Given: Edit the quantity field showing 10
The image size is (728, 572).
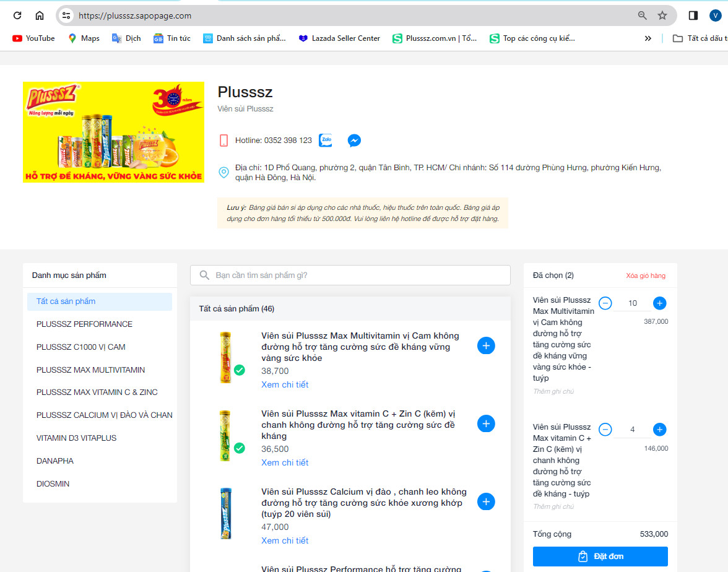Looking at the screenshot, I should click(x=633, y=303).
